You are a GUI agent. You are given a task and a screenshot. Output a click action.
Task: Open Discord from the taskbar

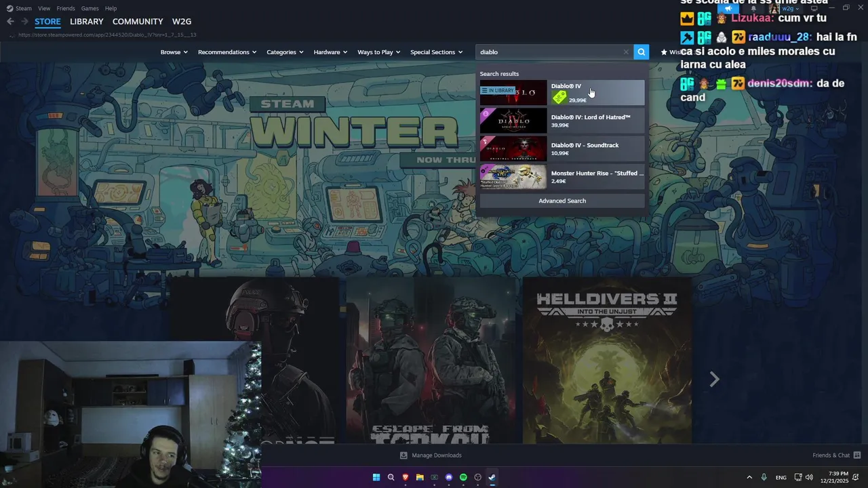[x=449, y=477]
